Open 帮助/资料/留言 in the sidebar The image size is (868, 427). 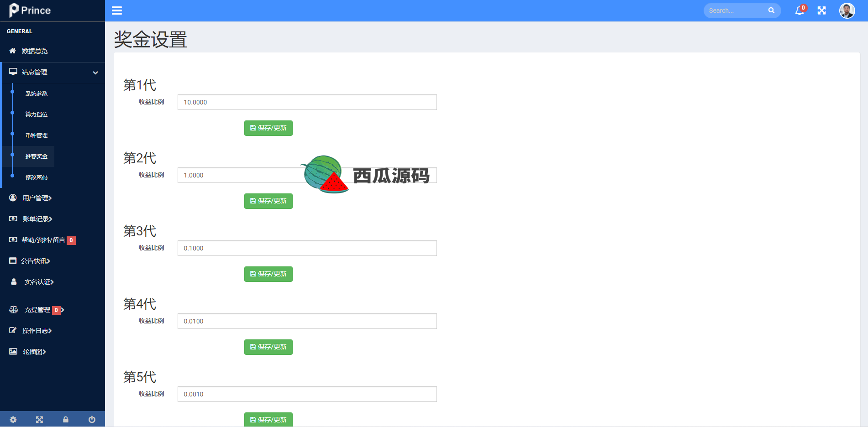pyautogui.click(x=43, y=240)
